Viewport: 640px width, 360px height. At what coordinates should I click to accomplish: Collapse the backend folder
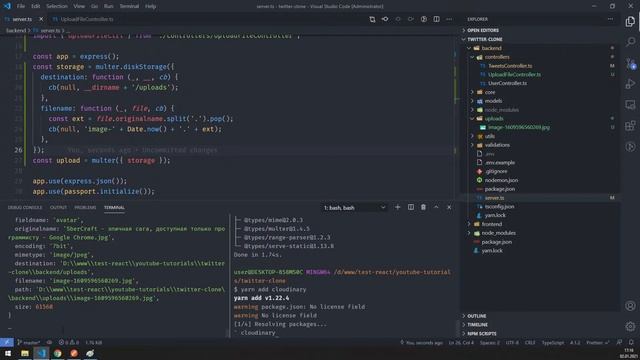tap(491, 48)
